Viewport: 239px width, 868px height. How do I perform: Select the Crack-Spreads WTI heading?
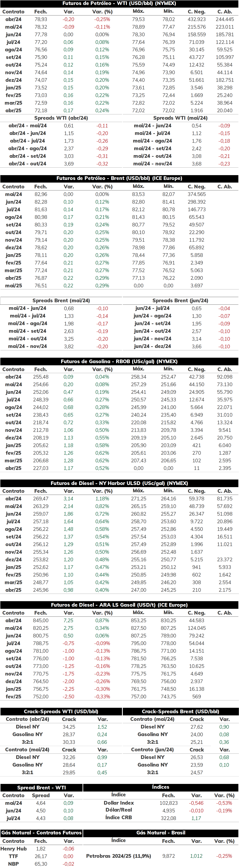61,711
